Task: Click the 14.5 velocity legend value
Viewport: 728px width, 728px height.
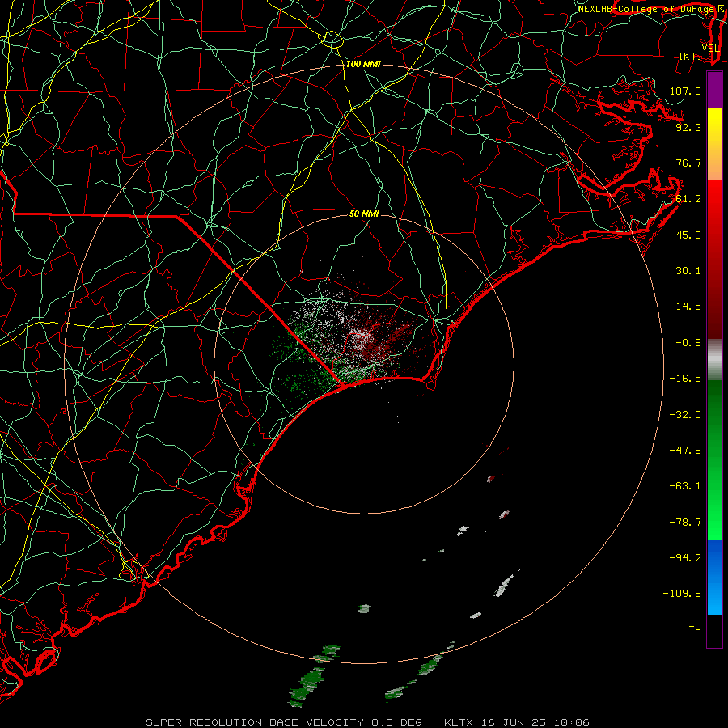Action: (x=688, y=307)
